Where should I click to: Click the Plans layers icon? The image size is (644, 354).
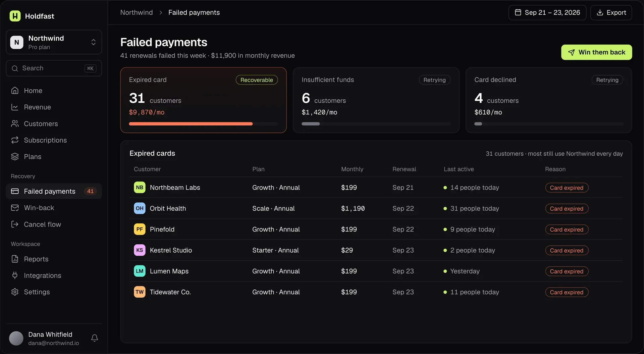click(15, 157)
